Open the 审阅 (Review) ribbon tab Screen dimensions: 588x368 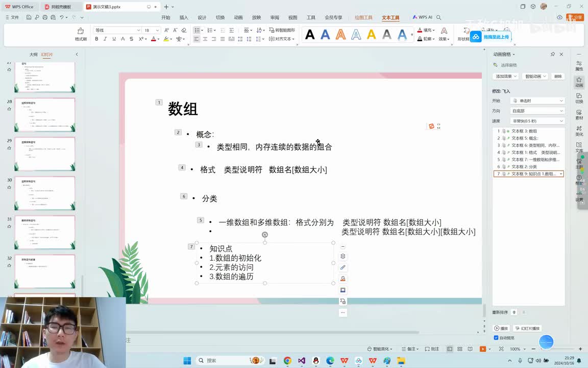275,18
